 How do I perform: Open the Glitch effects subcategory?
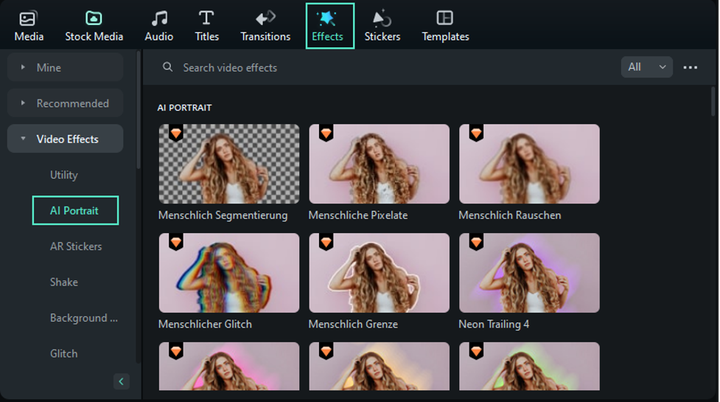pyautogui.click(x=64, y=353)
